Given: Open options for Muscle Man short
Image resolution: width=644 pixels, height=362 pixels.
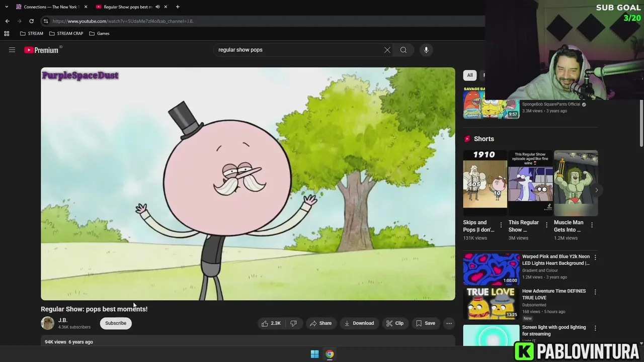Looking at the screenshot, I should tap(592, 225).
